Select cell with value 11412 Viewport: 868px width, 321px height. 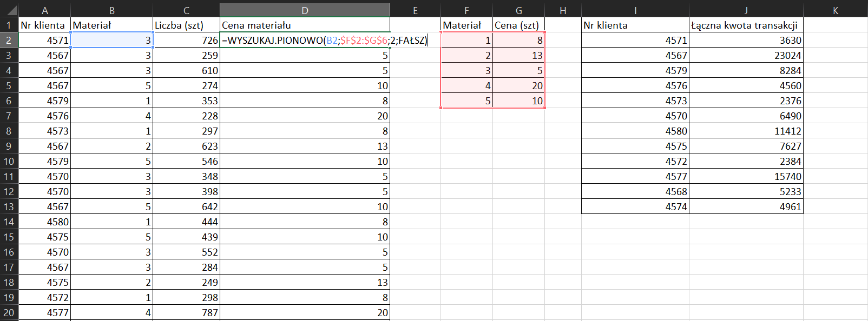pyautogui.click(x=746, y=131)
